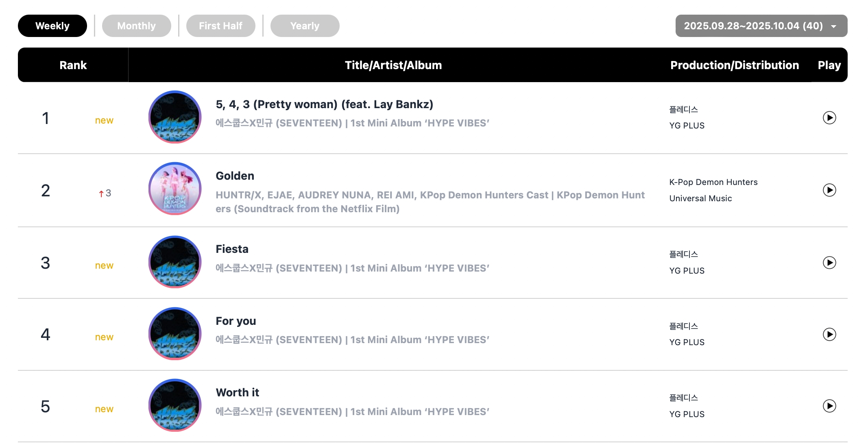This screenshot has height=448, width=868.
Task: Play 5, 4, 3 (Pretty woman) track
Action: pyautogui.click(x=829, y=118)
